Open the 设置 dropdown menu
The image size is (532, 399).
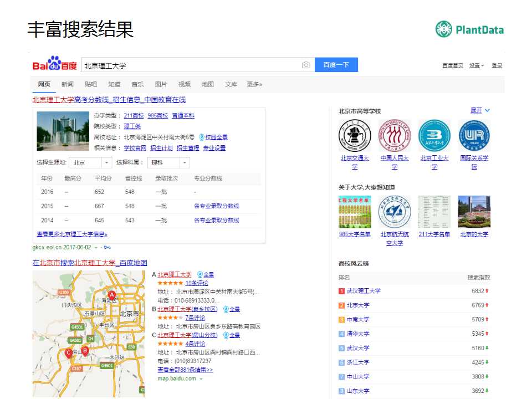coord(477,65)
